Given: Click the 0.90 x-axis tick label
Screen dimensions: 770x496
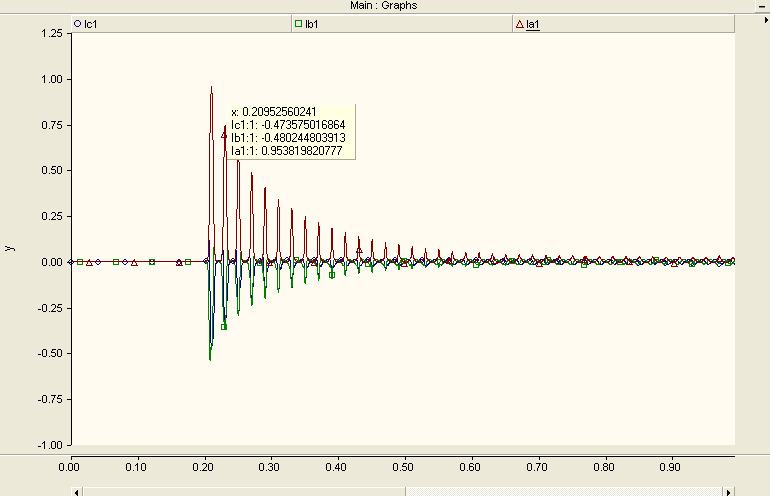Looking at the screenshot, I should pyautogui.click(x=670, y=467).
